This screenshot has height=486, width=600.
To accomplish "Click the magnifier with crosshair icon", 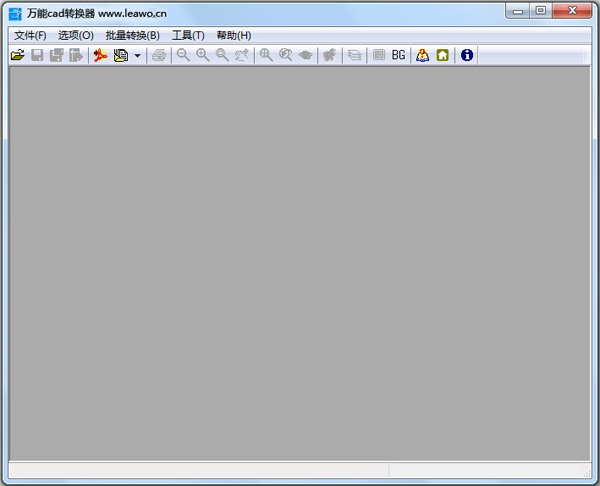I will click(x=266, y=55).
